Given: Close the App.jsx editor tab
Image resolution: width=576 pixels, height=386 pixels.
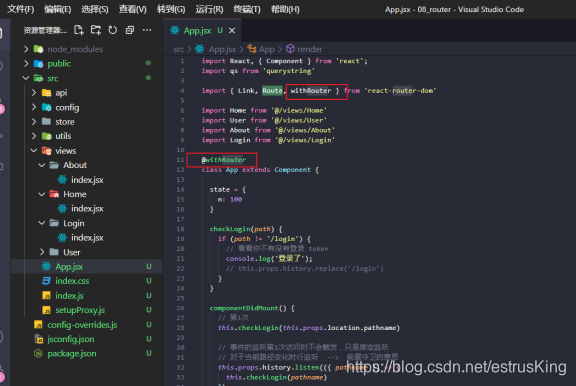Looking at the screenshot, I should coord(232,30).
